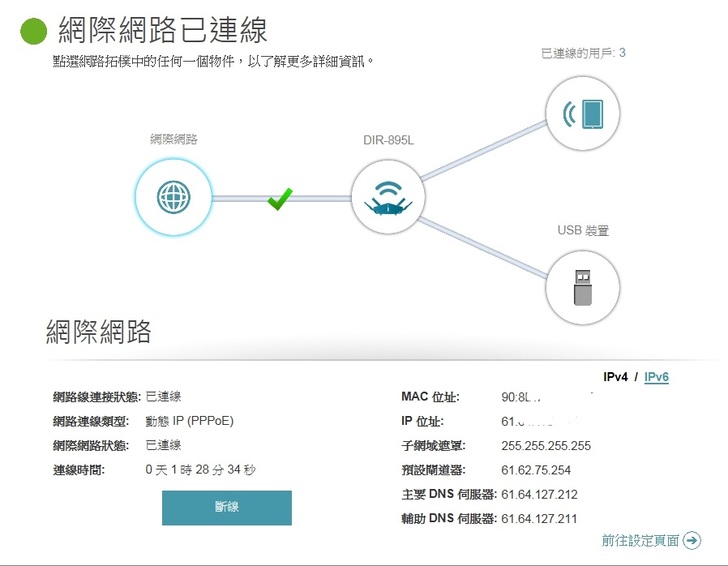Click the USB device icon
The width and height of the screenshot is (728, 566).
(583, 286)
